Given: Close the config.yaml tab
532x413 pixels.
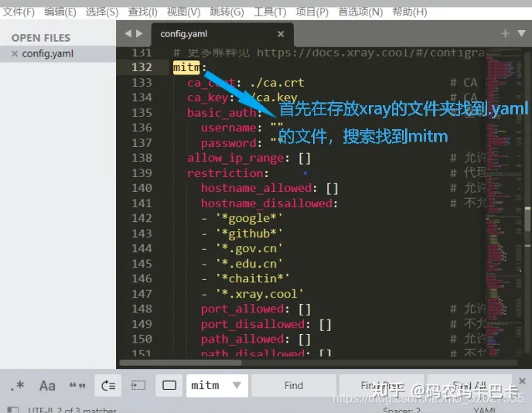Looking at the screenshot, I should point(281,34).
